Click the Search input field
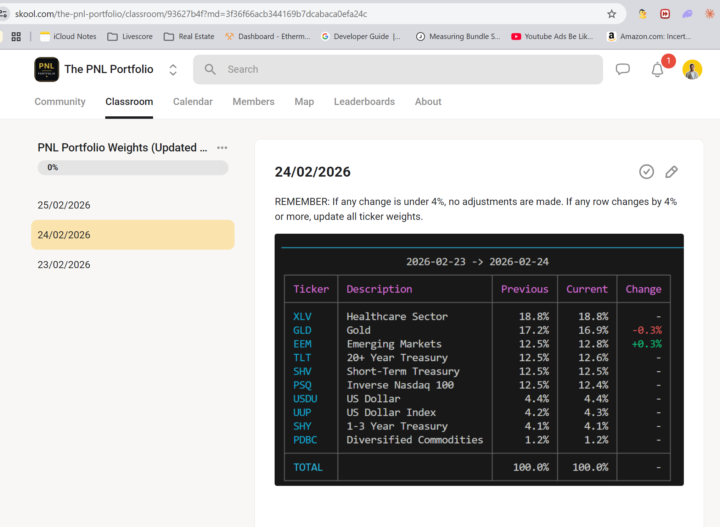 tap(398, 69)
